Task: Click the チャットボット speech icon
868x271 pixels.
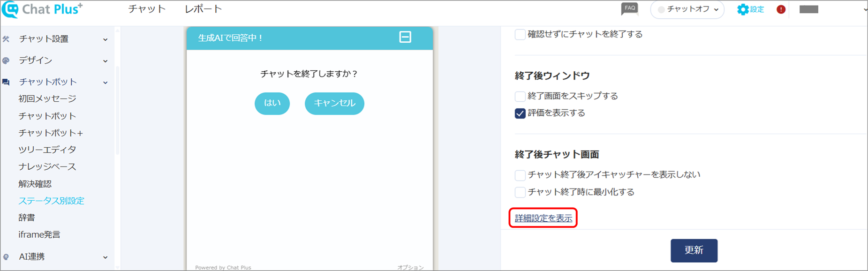Action: click(x=6, y=82)
